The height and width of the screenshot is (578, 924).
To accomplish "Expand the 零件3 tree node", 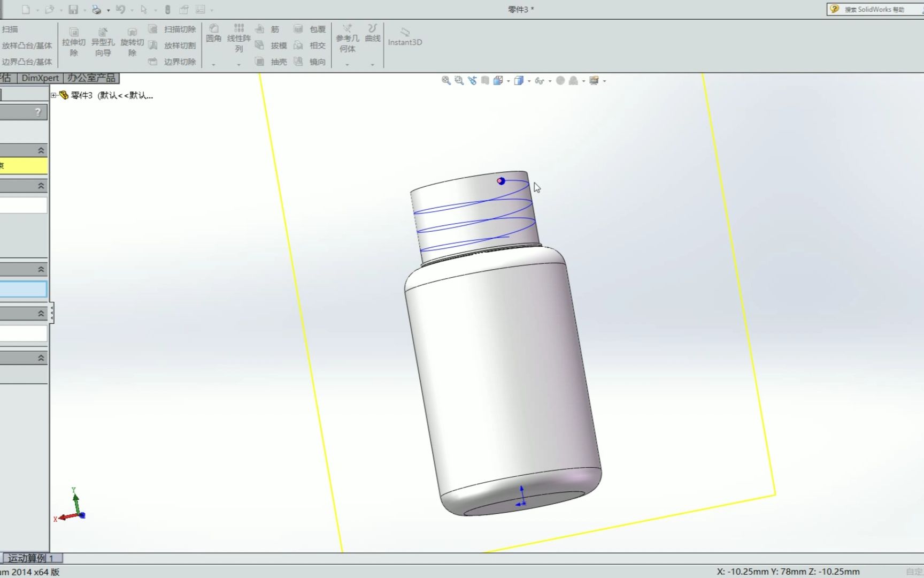I will pos(53,95).
